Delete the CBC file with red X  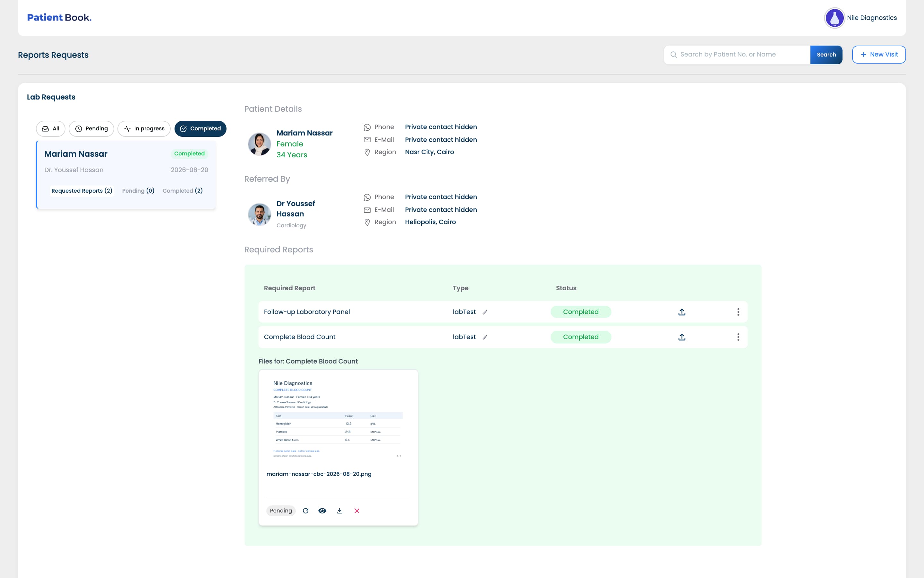point(357,511)
